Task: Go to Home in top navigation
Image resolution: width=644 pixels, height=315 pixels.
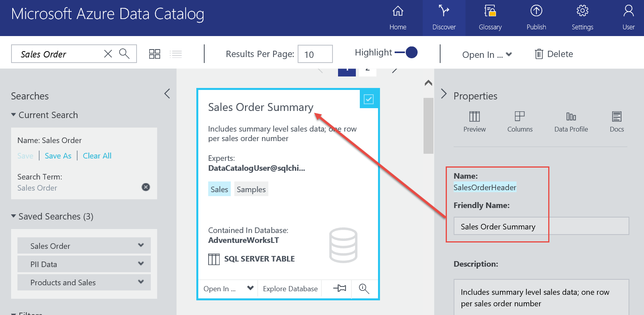Action: pyautogui.click(x=398, y=18)
